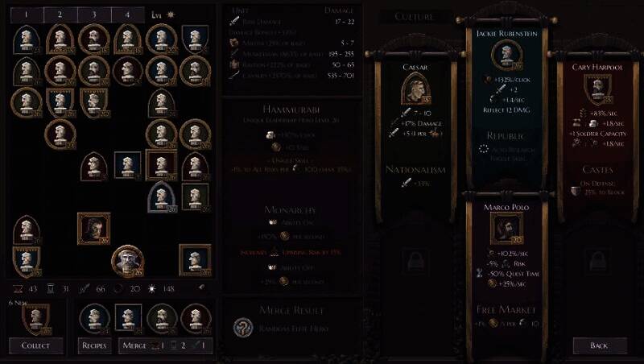
Task: Click the Lvl sort sun icon
Action: click(x=170, y=14)
